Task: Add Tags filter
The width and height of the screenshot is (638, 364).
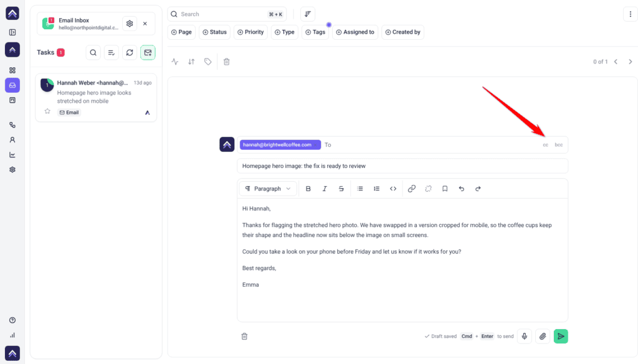Action: pos(315,32)
